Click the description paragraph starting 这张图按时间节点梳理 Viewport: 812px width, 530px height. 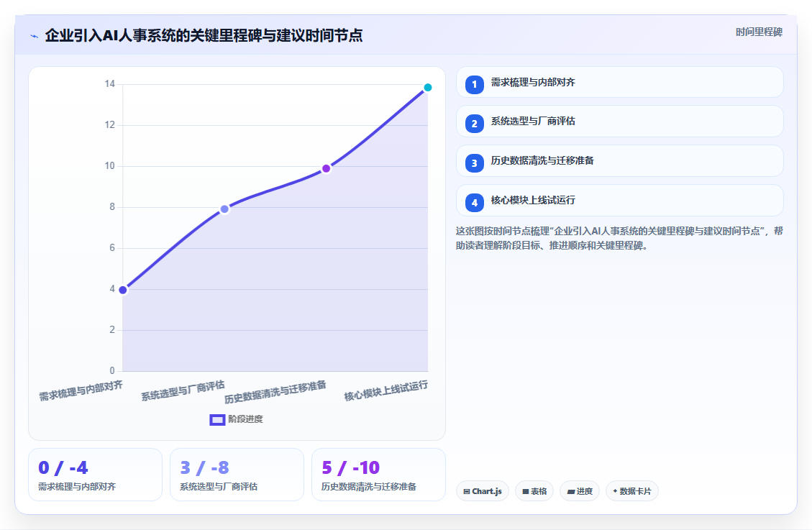coord(619,238)
